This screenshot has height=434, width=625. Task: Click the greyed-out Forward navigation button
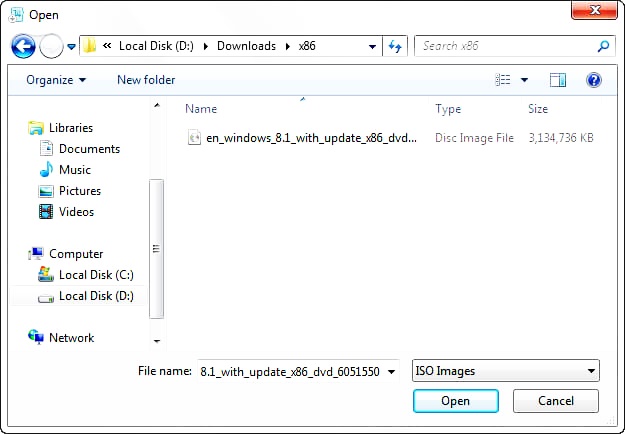pos(51,46)
